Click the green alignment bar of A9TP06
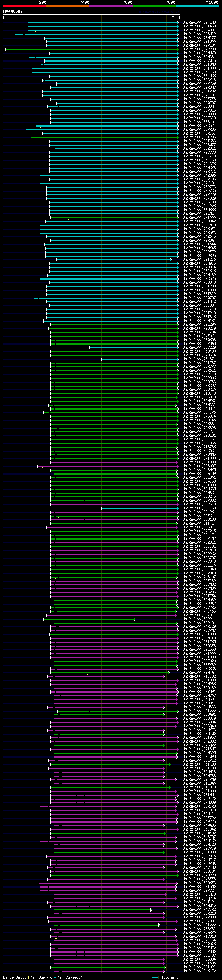The width and height of the screenshot is (222, 980). pos(105,137)
